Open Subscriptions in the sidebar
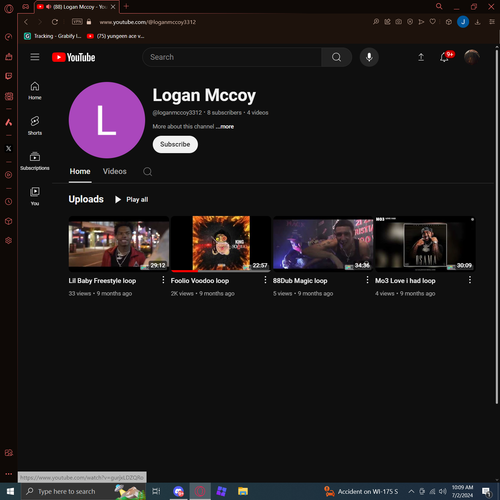 (x=35, y=161)
